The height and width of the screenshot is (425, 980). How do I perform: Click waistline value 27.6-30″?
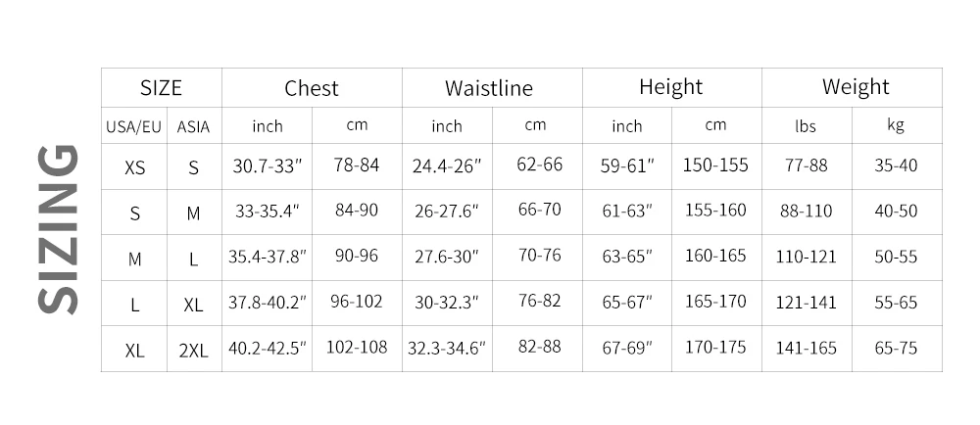coord(447,258)
